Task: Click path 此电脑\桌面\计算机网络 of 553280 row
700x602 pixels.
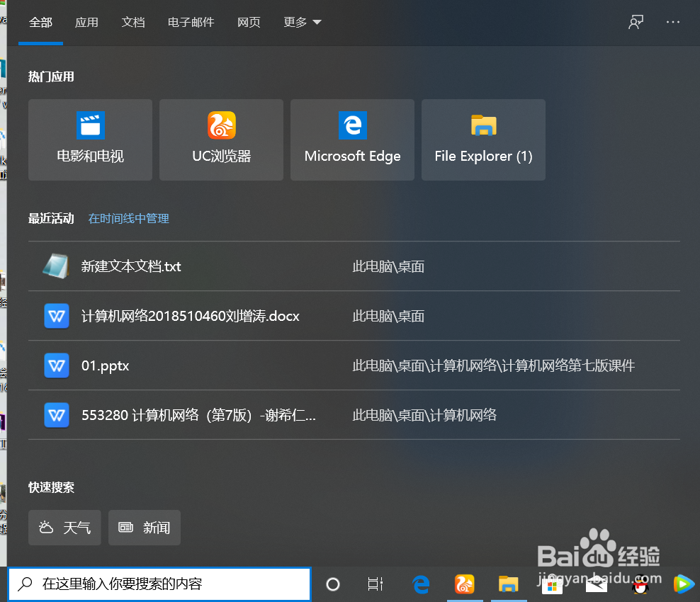Action: coord(424,416)
